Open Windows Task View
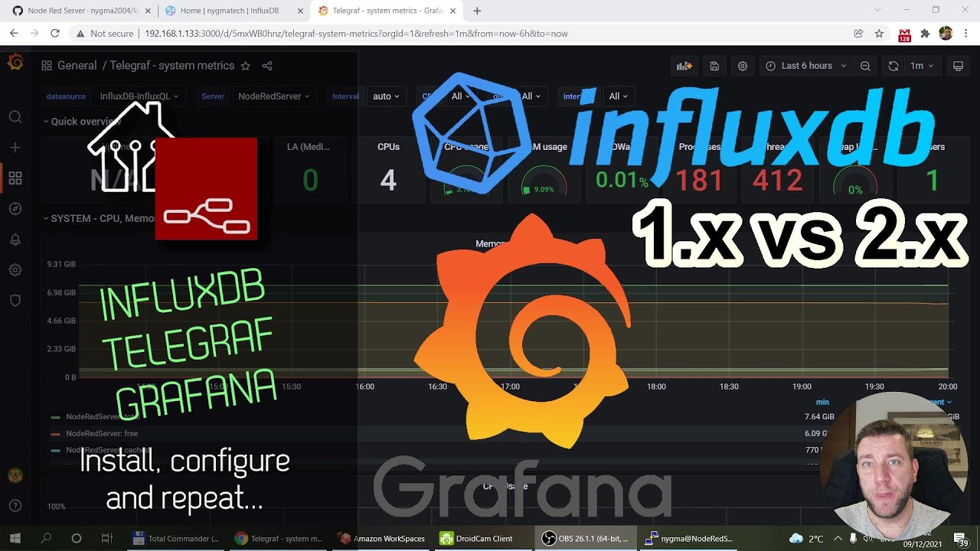Screen dimensions: 980x551 click(x=106, y=538)
